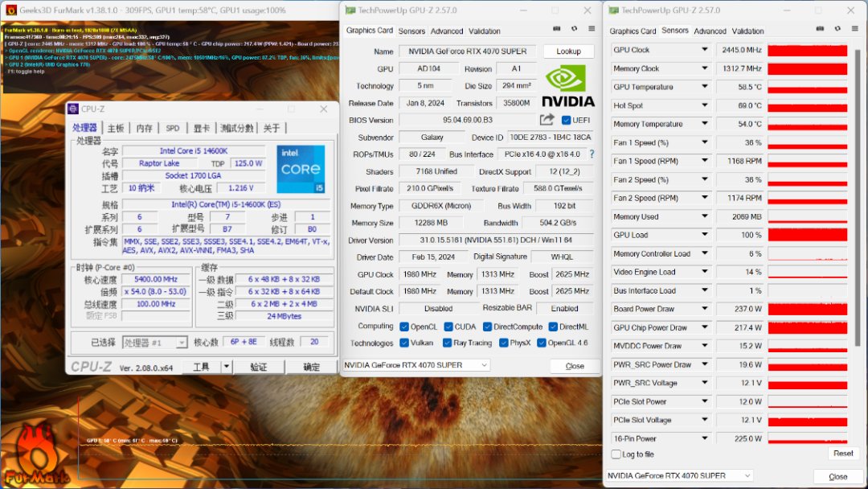The height and width of the screenshot is (489, 868).
Task: Click the BIOS share/export icon
Action: (x=547, y=120)
